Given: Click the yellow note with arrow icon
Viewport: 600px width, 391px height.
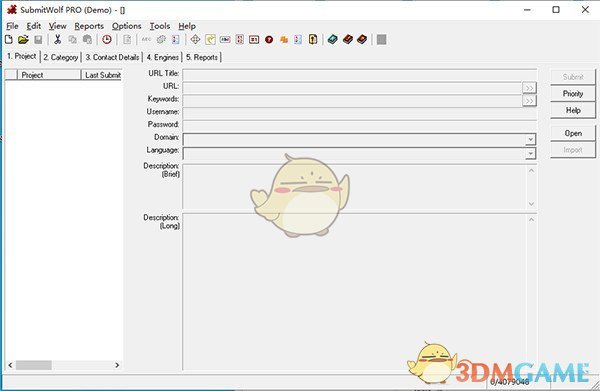Looking at the screenshot, I should coord(210,39).
